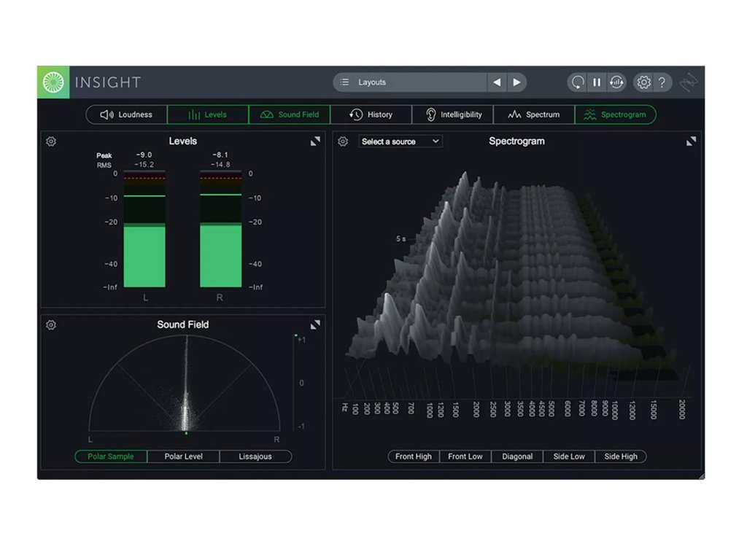This screenshot has height=560, width=747.
Task: Toggle the History module tab
Action: tap(371, 114)
